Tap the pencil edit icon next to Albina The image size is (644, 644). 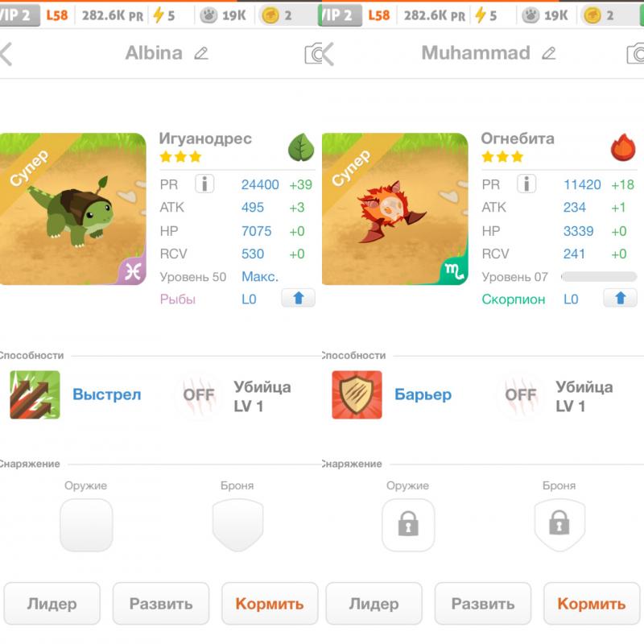[x=201, y=53]
